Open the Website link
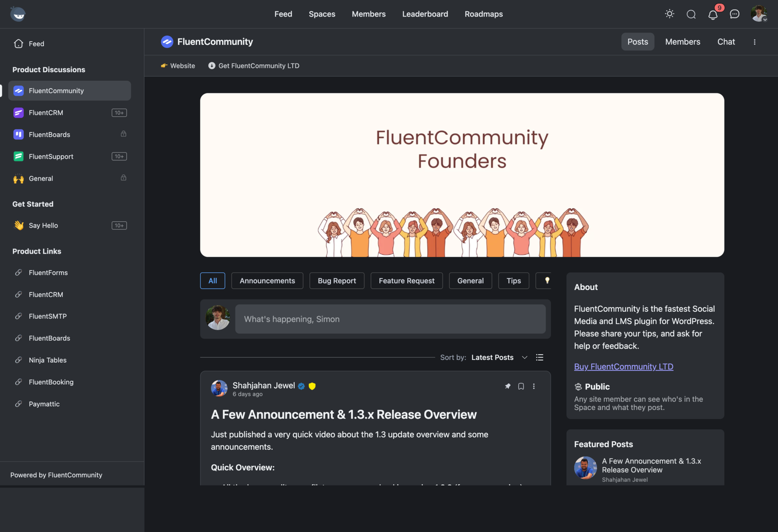The image size is (778, 532). pos(178,66)
